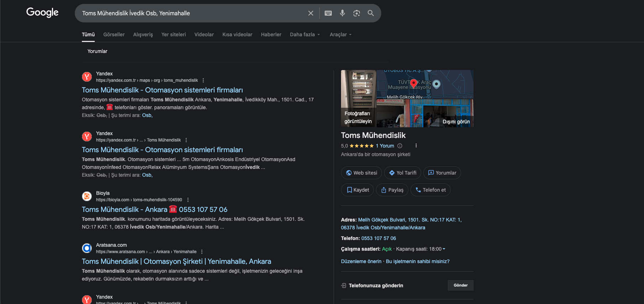Expand the Daha fazla menu
This screenshot has height=304, width=644.
pyautogui.click(x=305, y=34)
